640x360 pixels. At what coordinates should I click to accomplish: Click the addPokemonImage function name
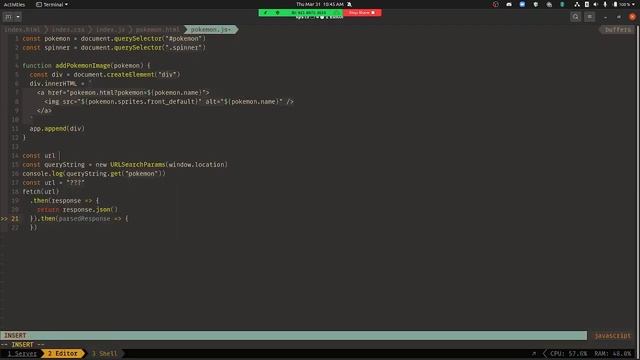tap(83, 66)
